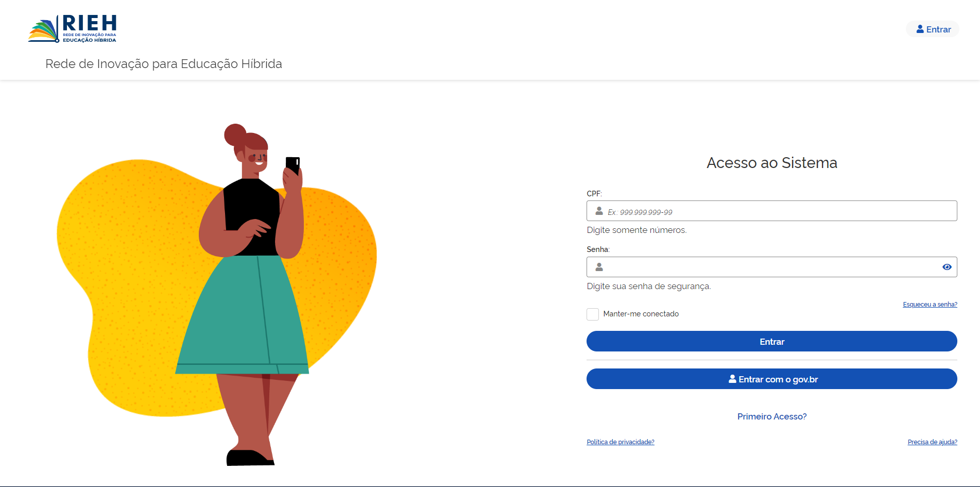Click the Acesso ao Sistema heading
The height and width of the screenshot is (487, 980).
[771, 163]
